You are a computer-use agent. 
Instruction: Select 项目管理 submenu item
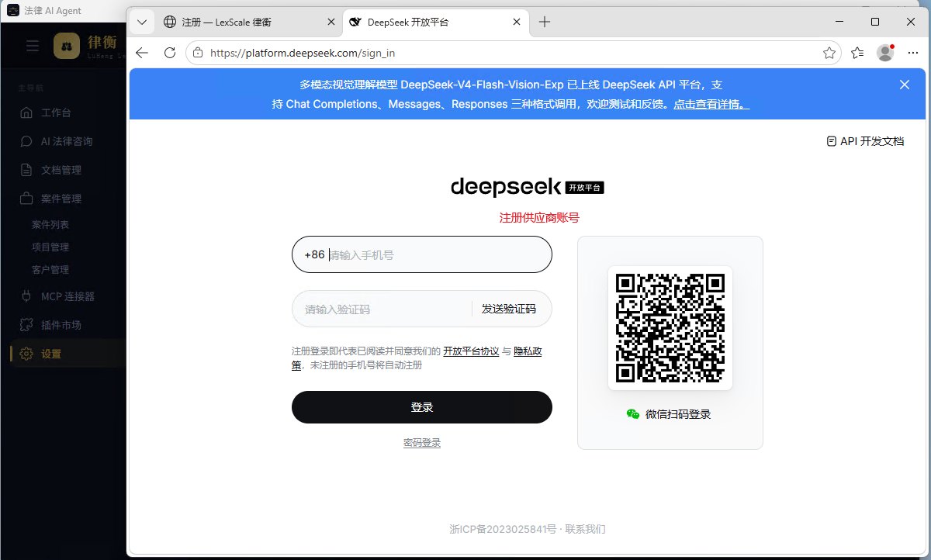[x=50, y=247]
